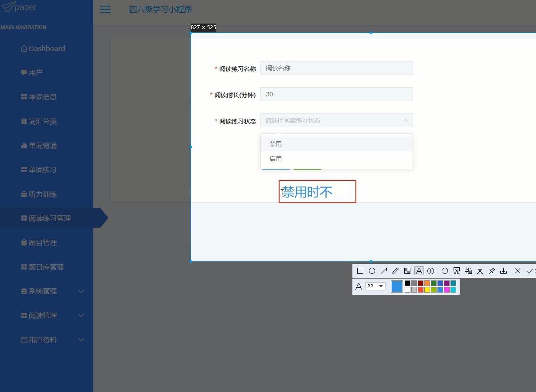Open the font size dropdown showing 22

375,286
